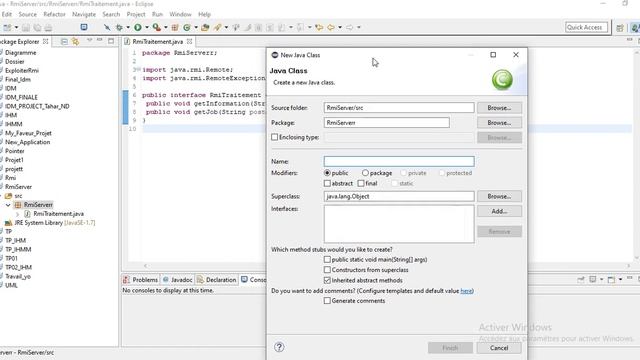Switch to the Problems tab
Viewport: 640px width, 360px height.
(141, 280)
